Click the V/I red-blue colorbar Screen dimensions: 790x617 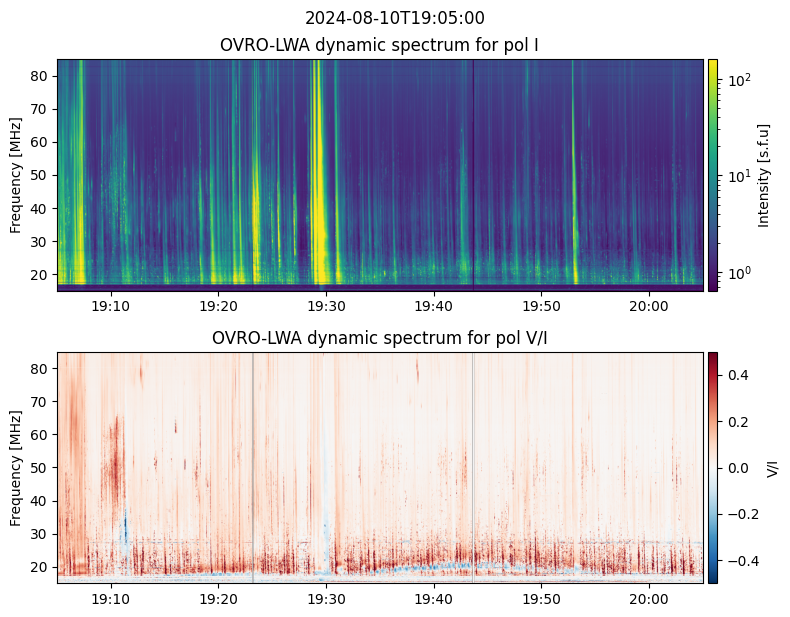click(712, 468)
